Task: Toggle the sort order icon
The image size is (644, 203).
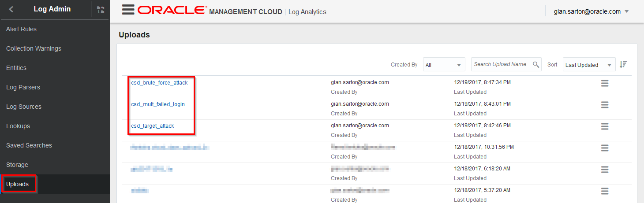Action: pos(623,64)
